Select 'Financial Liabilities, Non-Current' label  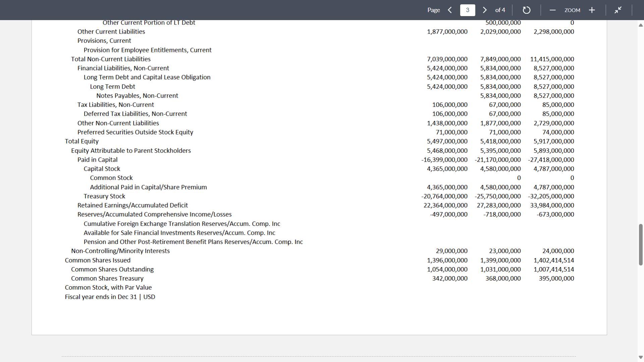click(123, 68)
